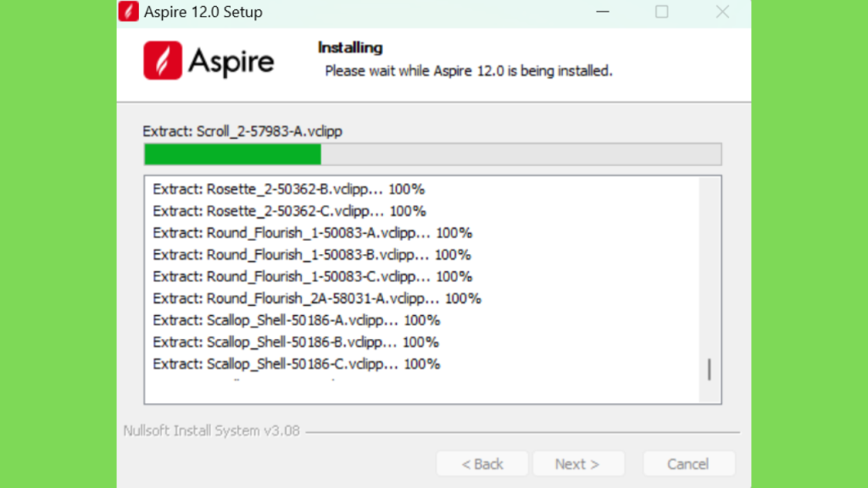Minimize the Aspire 12.0 Setup window

(x=602, y=12)
